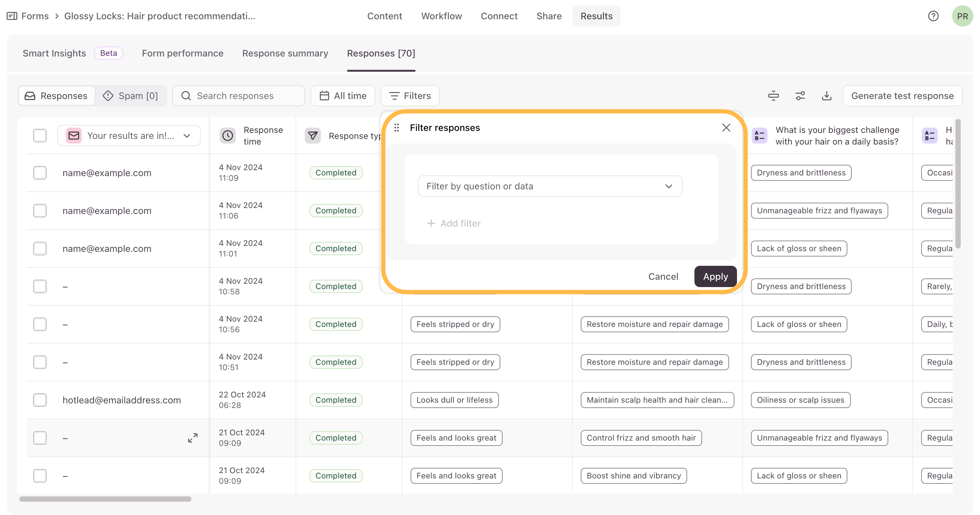Select the 10:51 response row checkbox

click(x=40, y=362)
